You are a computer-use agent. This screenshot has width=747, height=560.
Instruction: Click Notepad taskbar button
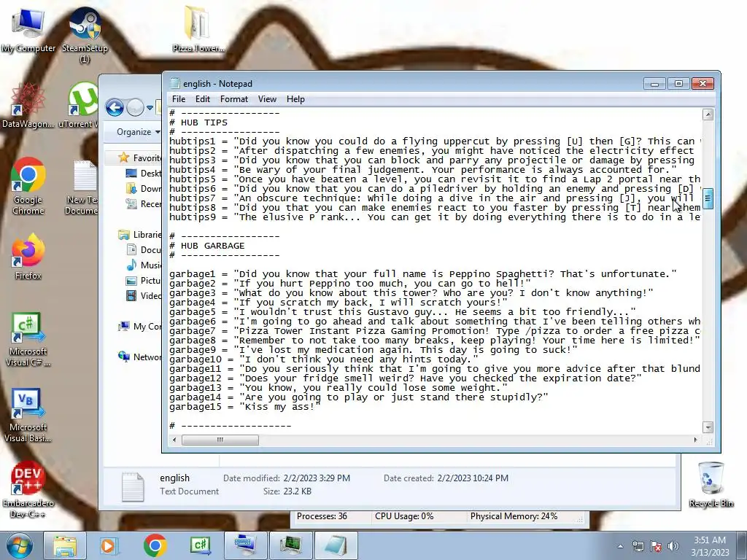pos(336,545)
